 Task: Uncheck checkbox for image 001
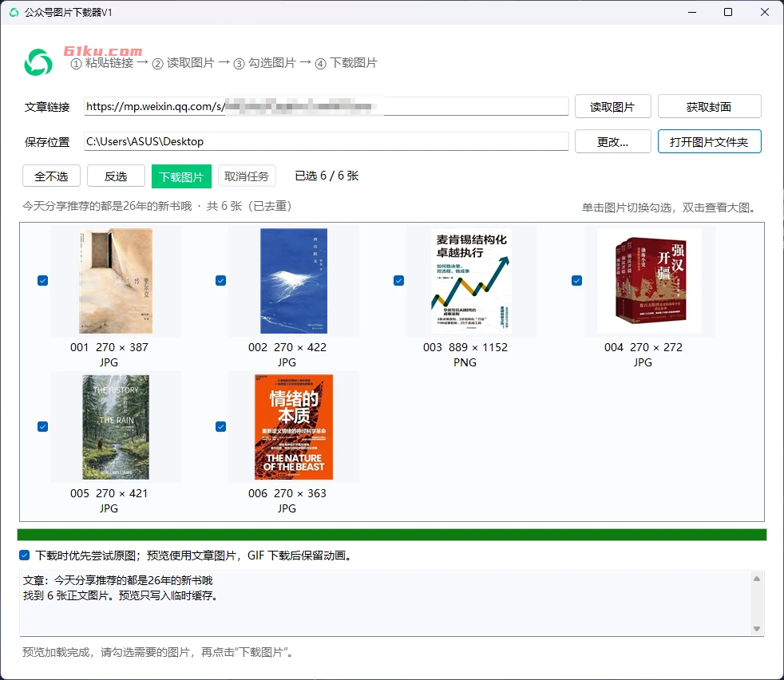pyautogui.click(x=42, y=280)
